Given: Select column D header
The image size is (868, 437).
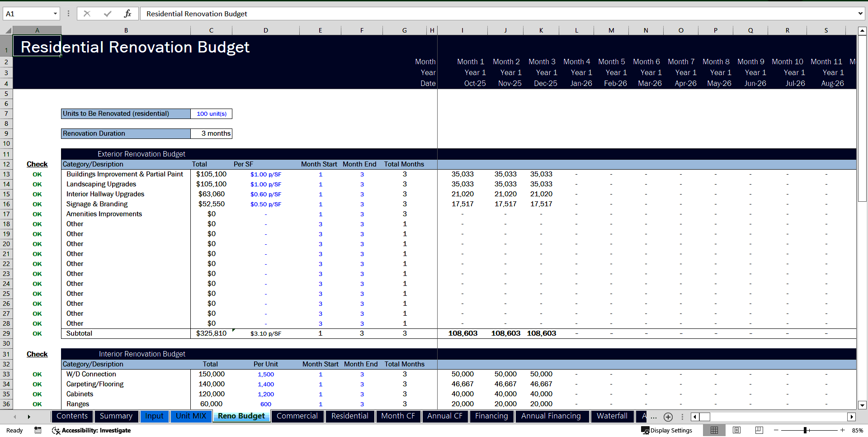Looking at the screenshot, I should click(x=266, y=30).
